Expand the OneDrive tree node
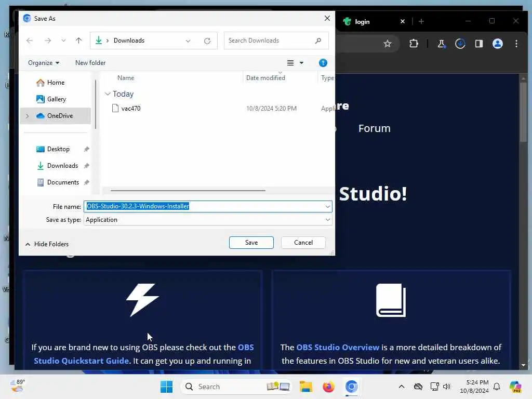Viewport: 532px width, 399px height. [28, 116]
